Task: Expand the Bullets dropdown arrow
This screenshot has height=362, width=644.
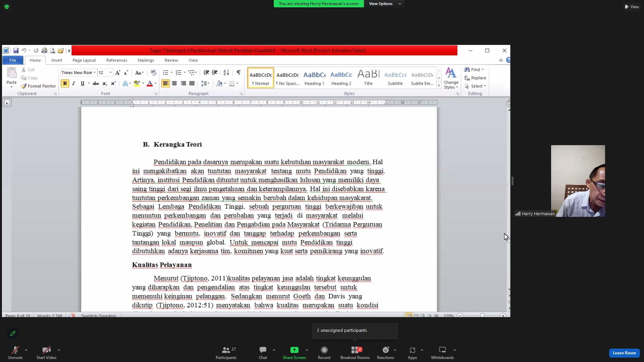Action: (171, 73)
